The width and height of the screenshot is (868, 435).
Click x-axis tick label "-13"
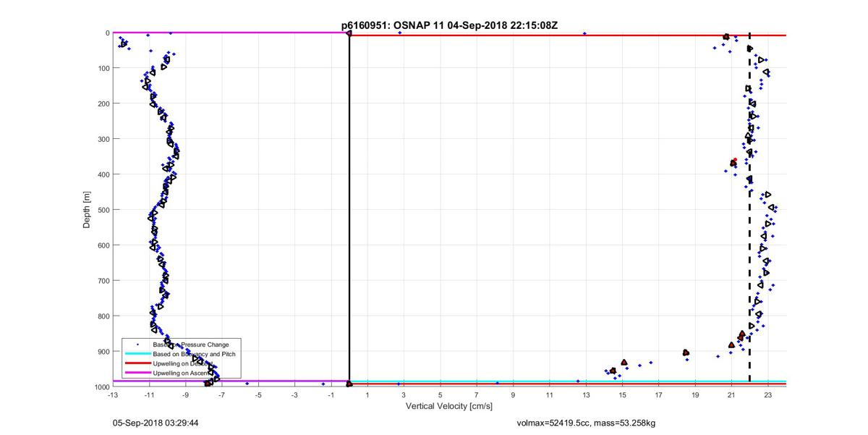tap(113, 395)
